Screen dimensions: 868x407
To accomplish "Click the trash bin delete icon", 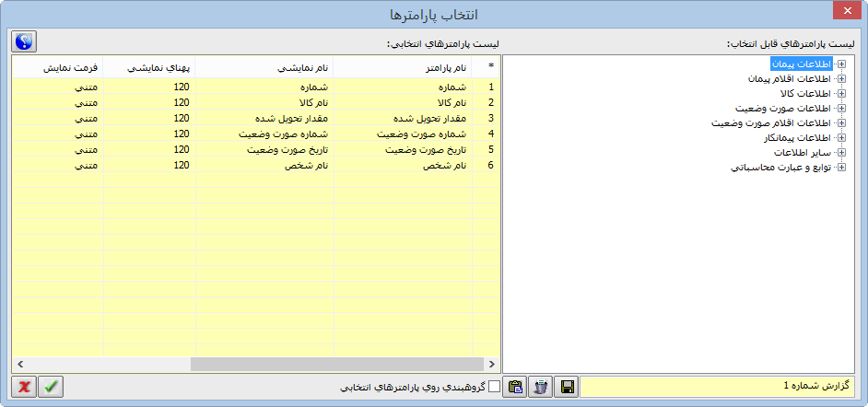I will point(541,387).
